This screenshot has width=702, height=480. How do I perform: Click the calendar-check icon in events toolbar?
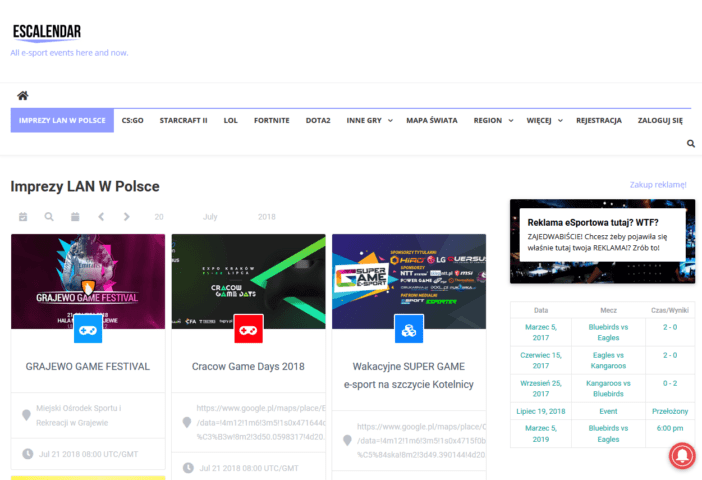[23, 217]
